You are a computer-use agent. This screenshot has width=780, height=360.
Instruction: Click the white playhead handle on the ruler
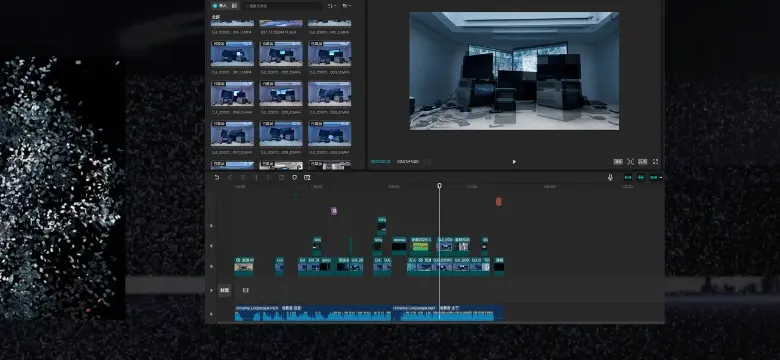pos(439,185)
